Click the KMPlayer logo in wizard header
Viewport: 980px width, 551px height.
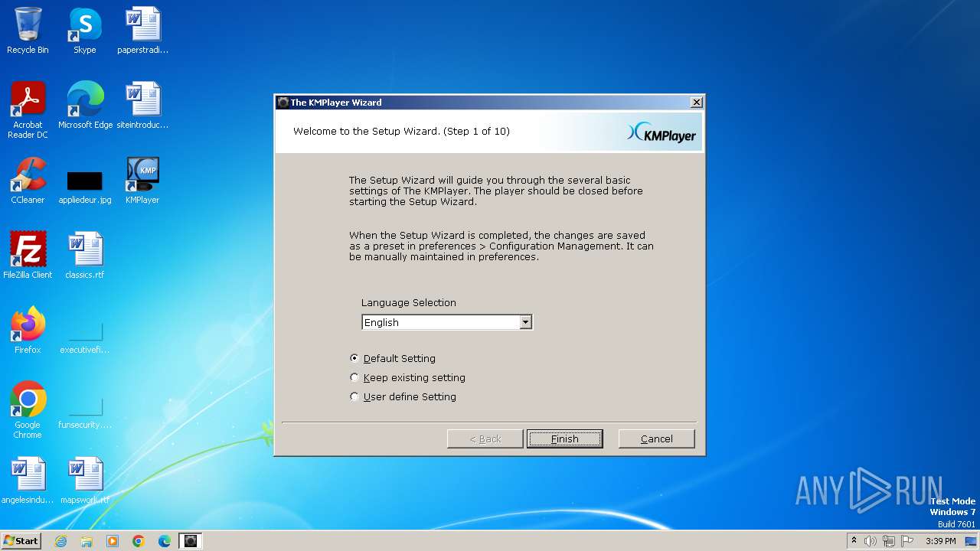tap(661, 132)
